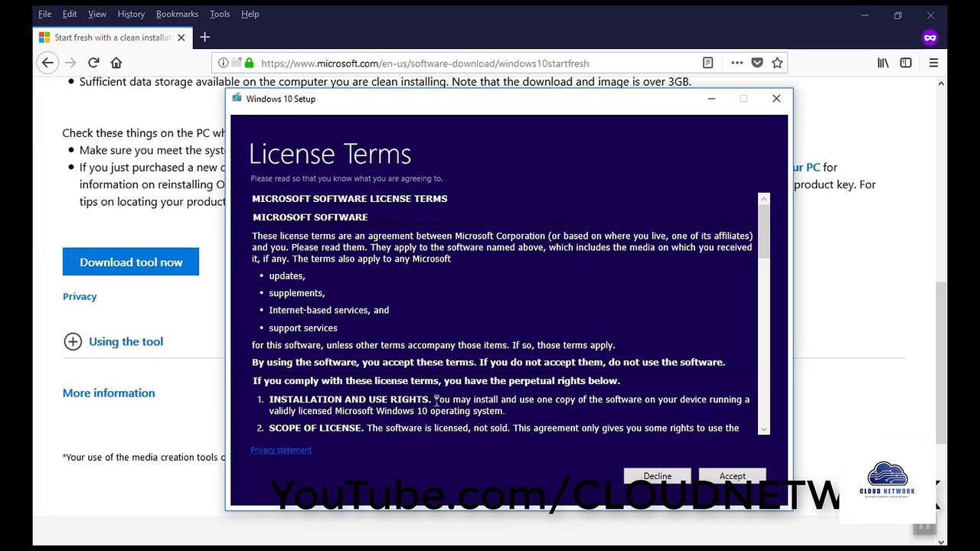
Task: Click browser page scrollbar down arrow
Action: click(941, 542)
